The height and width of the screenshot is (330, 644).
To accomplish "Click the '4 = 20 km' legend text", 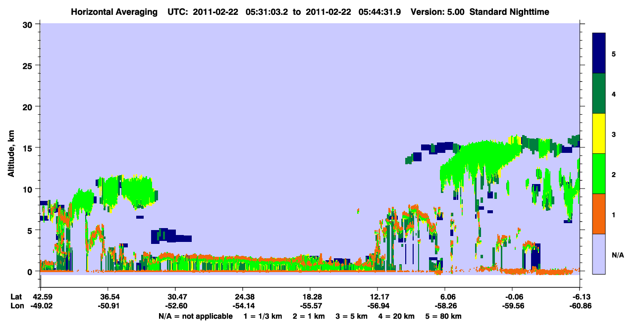I will 397,316.
